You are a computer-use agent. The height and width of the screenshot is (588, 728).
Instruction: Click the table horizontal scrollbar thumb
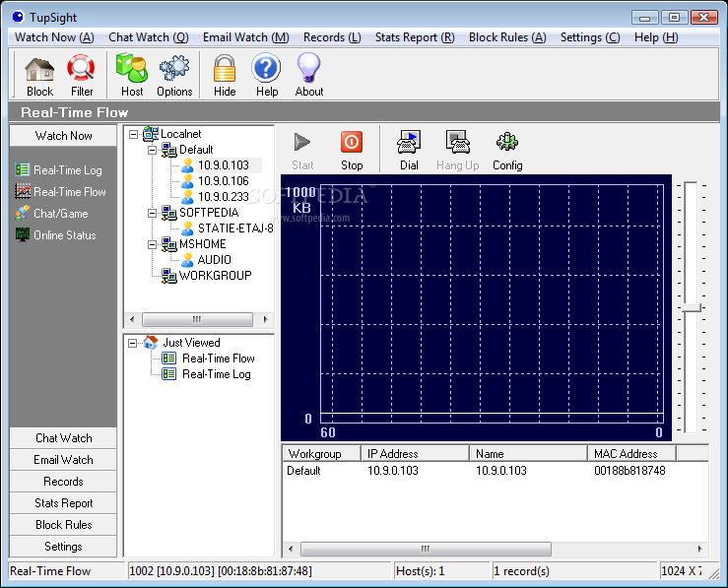tap(426, 549)
